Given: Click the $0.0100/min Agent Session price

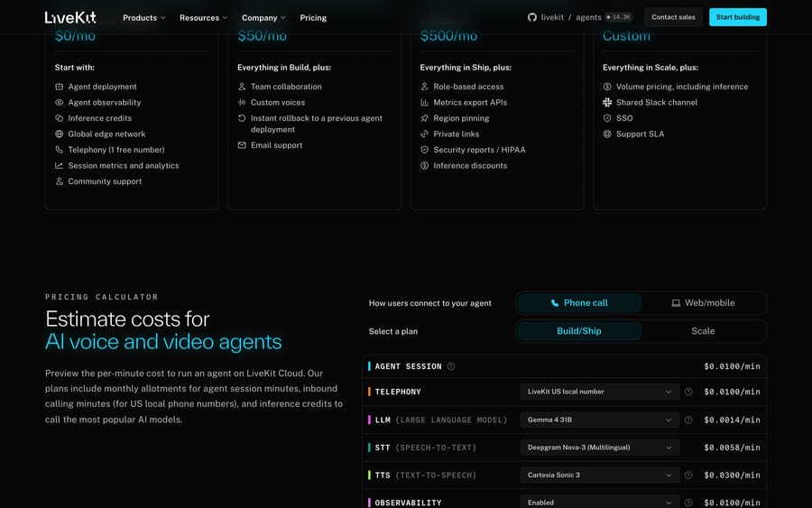Looking at the screenshot, I should click(732, 366).
